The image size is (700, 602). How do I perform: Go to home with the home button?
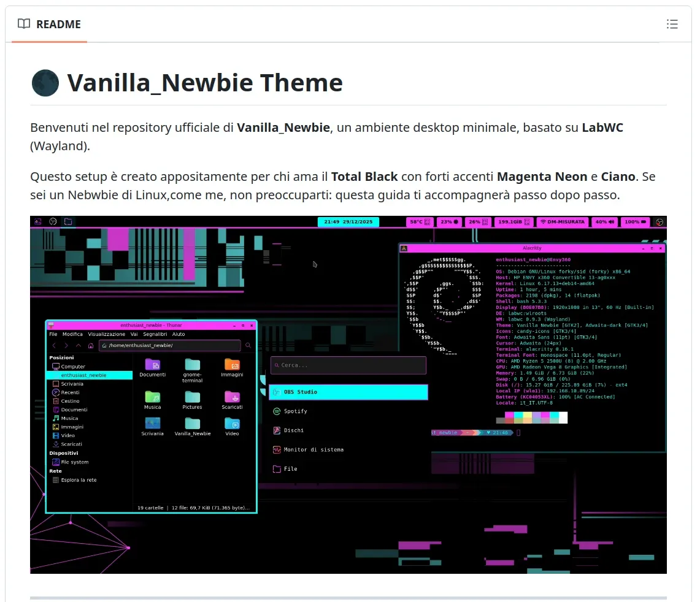pos(91,345)
